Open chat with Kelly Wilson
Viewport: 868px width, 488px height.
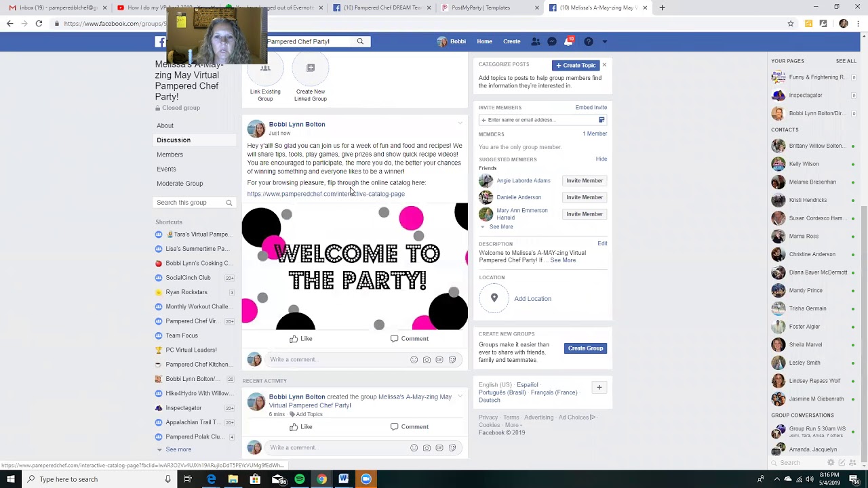point(804,164)
